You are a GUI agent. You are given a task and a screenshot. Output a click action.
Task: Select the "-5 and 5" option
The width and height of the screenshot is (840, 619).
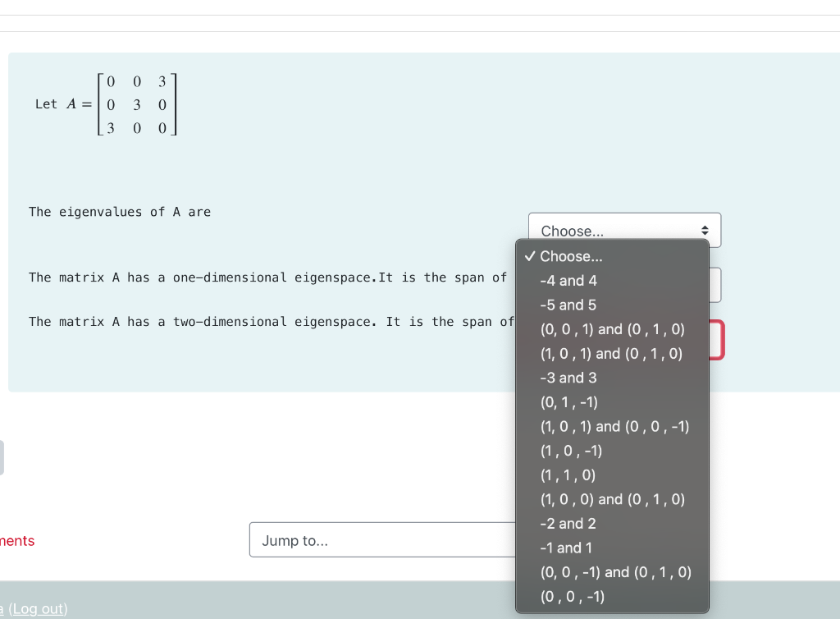pos(568,305)
